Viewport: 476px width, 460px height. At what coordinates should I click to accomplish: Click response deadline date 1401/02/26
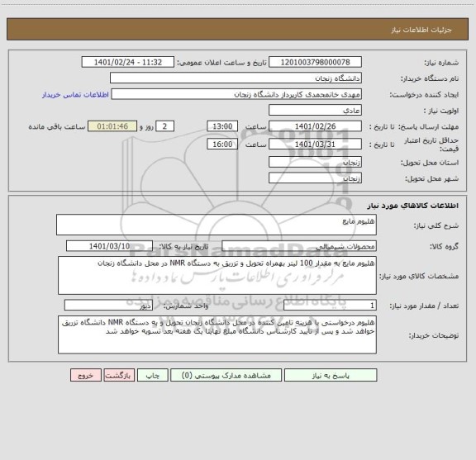[x=315, y=126]
